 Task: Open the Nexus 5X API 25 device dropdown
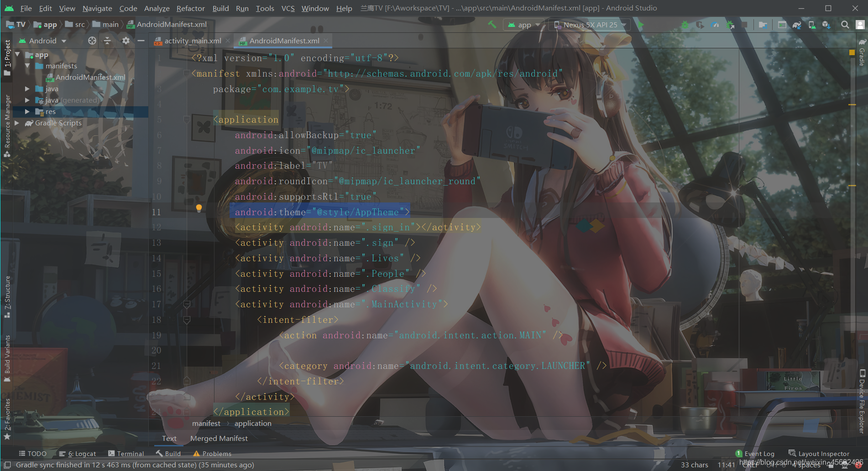click(x=590, y=25)
